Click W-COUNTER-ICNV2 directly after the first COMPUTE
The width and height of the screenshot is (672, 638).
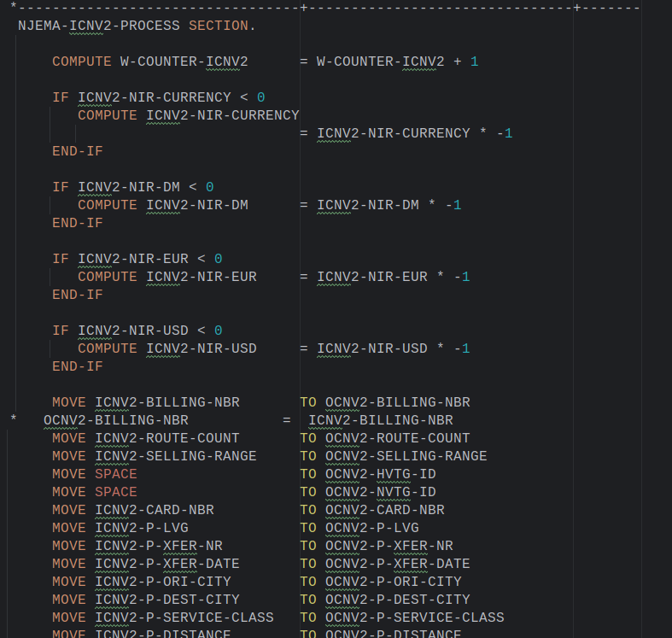[184, 61]
